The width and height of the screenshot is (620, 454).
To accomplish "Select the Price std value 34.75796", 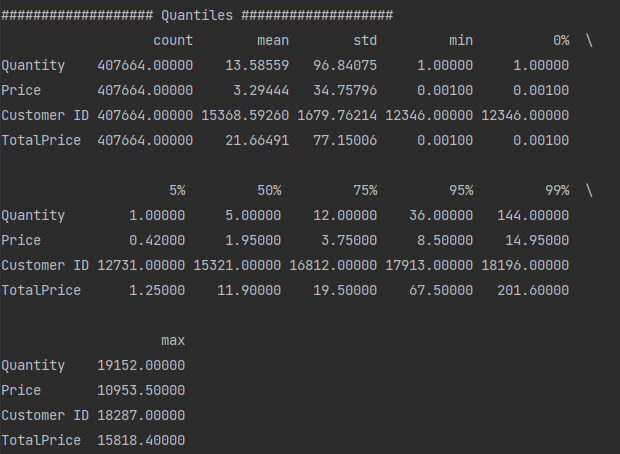I will (345, 90).
